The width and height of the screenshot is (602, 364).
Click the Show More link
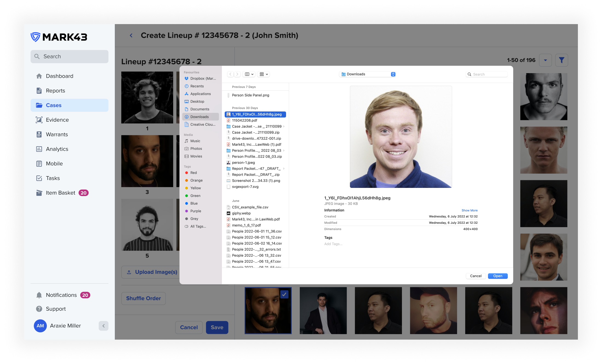[469, 210]
